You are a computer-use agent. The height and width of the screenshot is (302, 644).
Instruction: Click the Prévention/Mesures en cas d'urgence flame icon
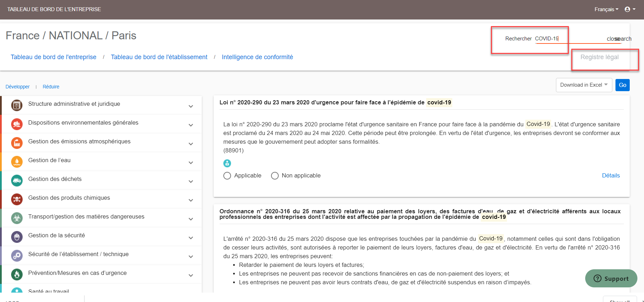(x=17, y=274)
